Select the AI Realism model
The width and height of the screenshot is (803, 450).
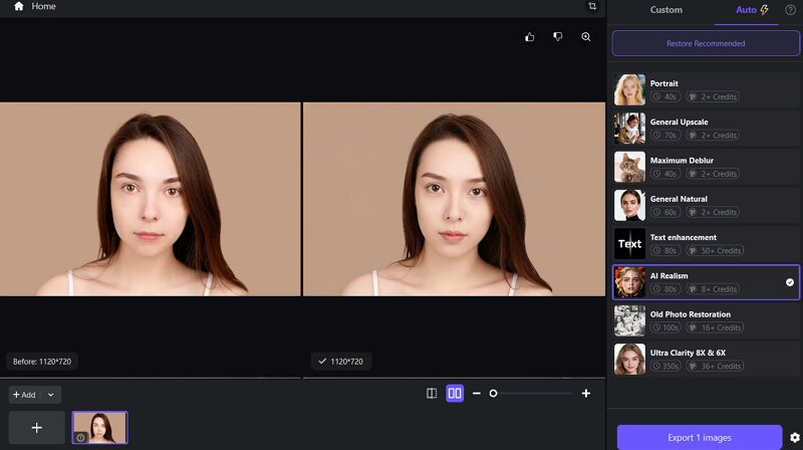[x=706, y=282]
